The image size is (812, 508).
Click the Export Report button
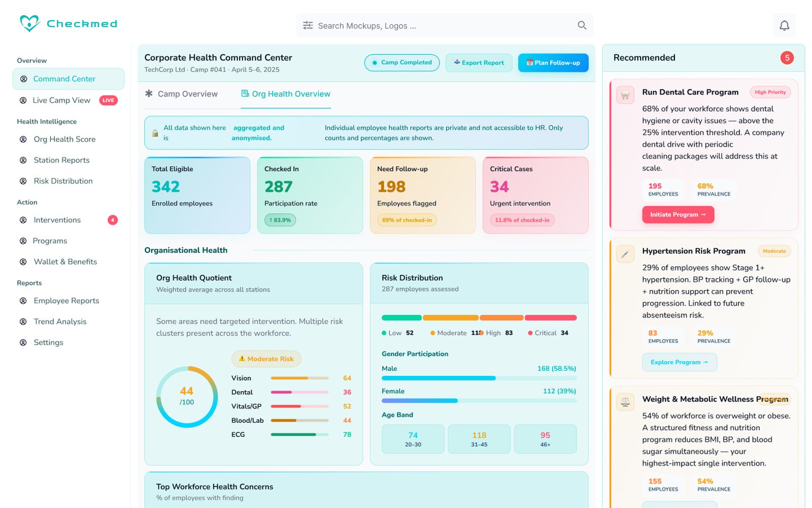click(x=479, y=62)
